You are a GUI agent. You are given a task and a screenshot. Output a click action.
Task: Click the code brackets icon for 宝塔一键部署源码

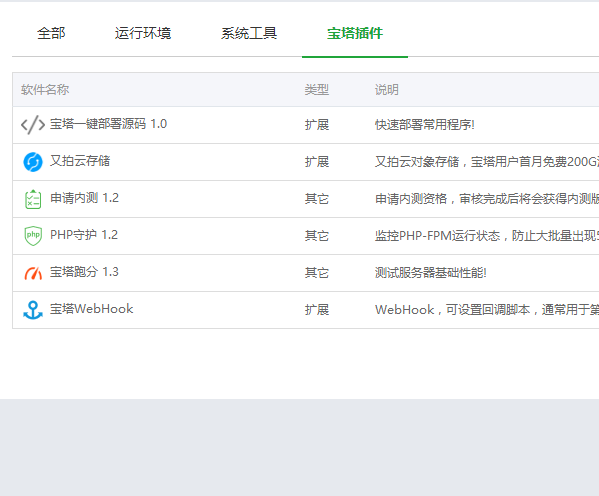[x=33, y=125]
